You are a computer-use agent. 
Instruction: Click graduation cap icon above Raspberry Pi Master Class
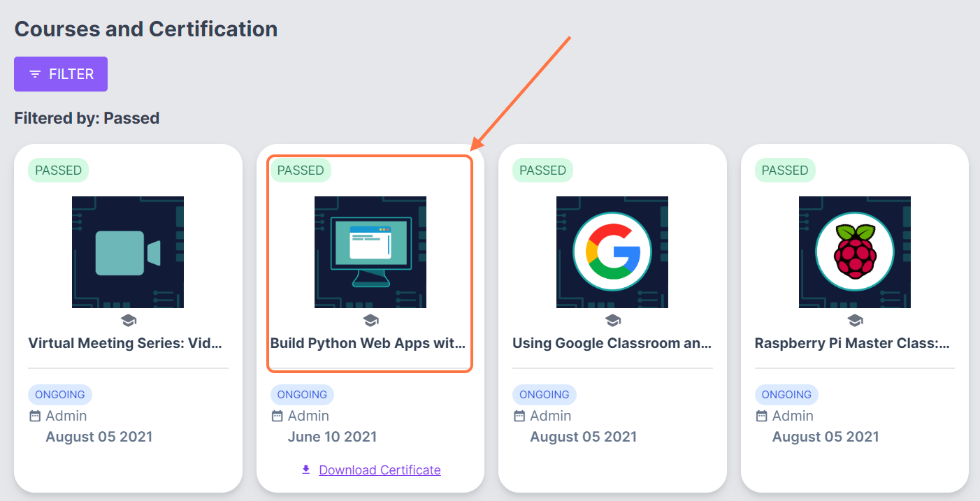[x=855, y=321]
